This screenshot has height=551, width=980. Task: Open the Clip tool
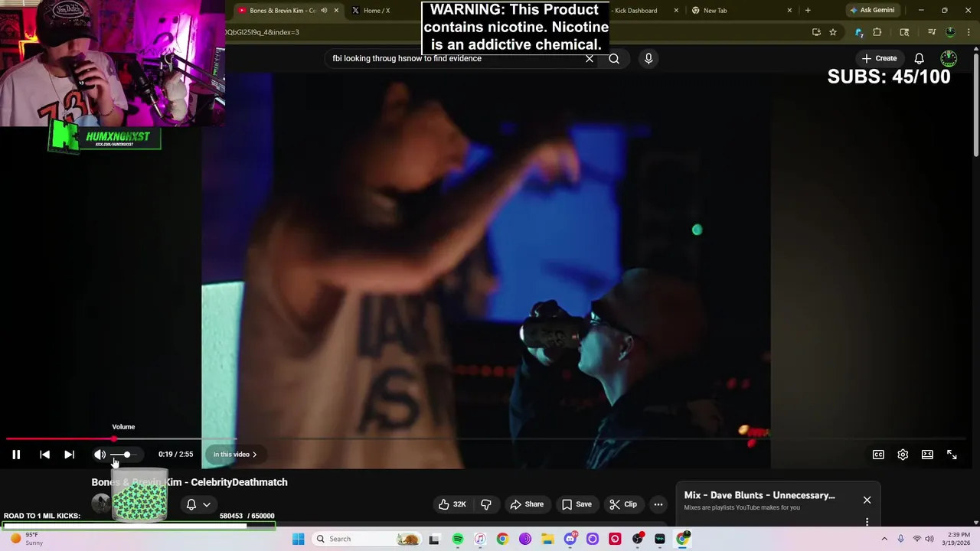point(623,504)
